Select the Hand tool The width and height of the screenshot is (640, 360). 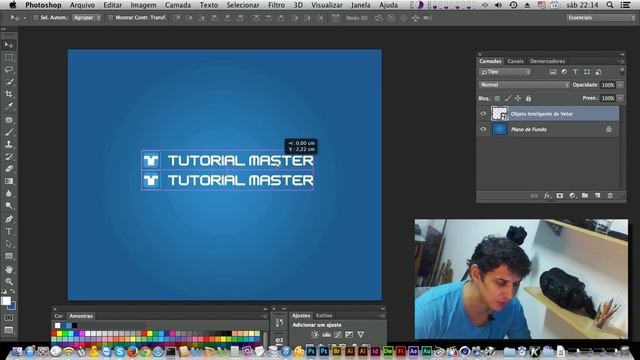(9, 269)
